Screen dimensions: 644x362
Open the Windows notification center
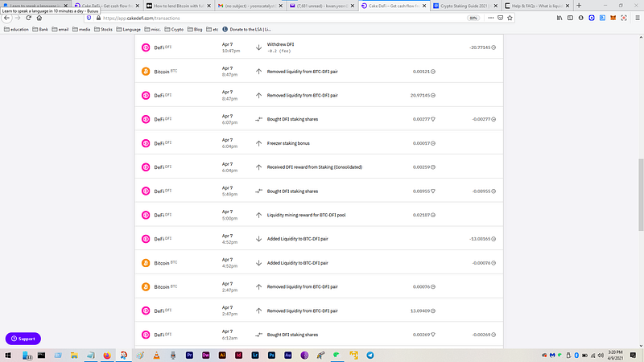point(634,355)
